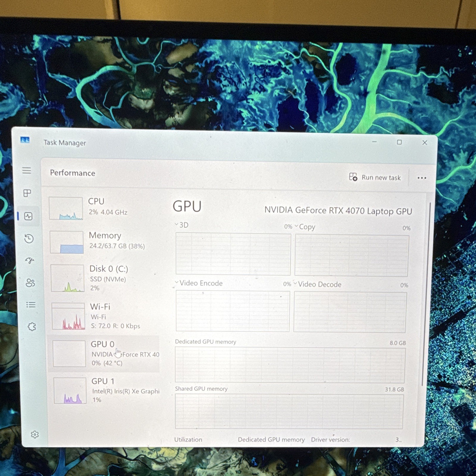The width and height of the screenshot is (476, 476).
Task: Click the 8.0 GB dedicated memory label
Action: point(398,343)
